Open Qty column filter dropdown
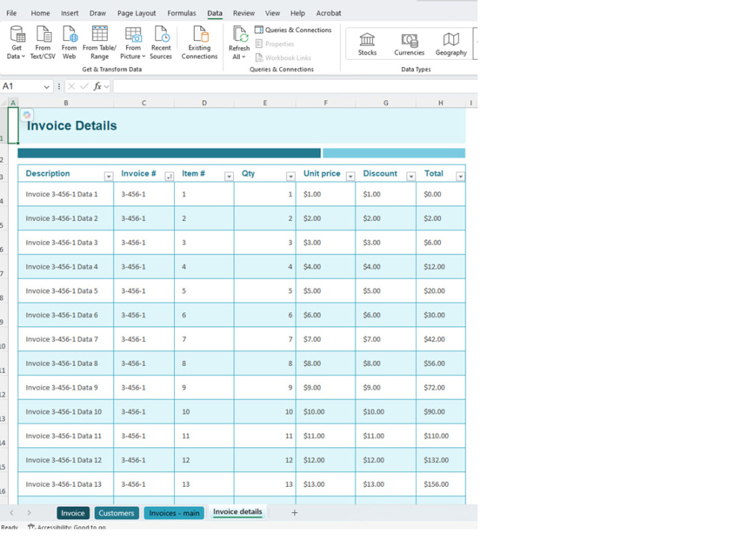This screenshot has width=747, height=560. coord(291,177)
